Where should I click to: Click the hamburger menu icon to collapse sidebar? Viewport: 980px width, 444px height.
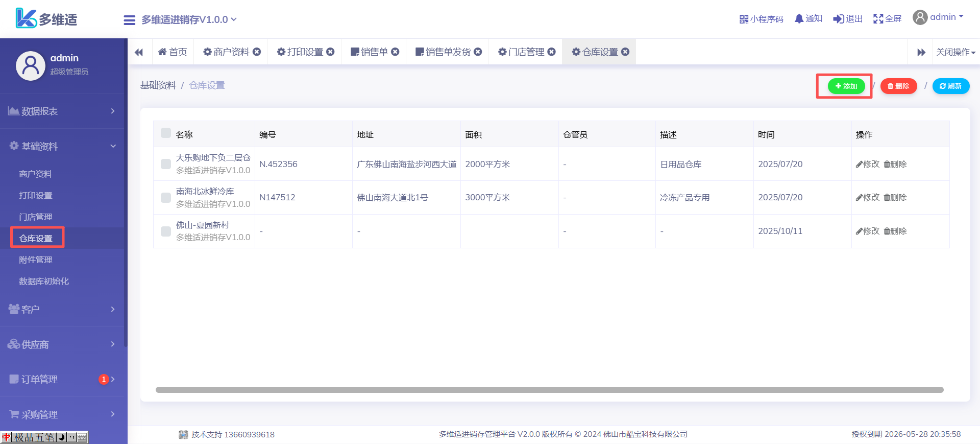(129, 20)
